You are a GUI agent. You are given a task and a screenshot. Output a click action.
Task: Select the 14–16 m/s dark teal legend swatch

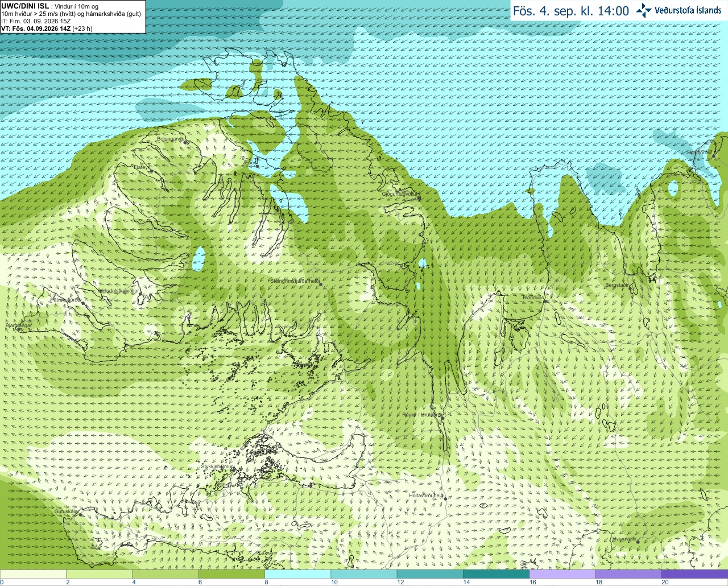(x=496, y=574)
